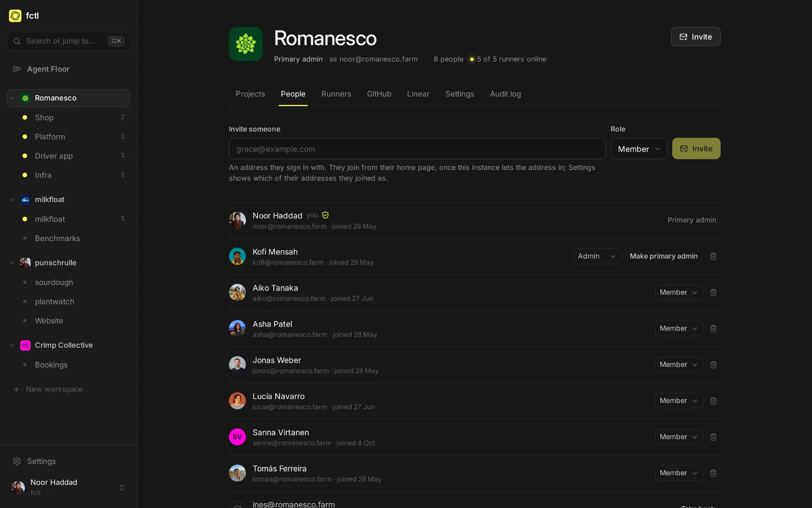Switch to the Runners tab

(x=336, y=94)
